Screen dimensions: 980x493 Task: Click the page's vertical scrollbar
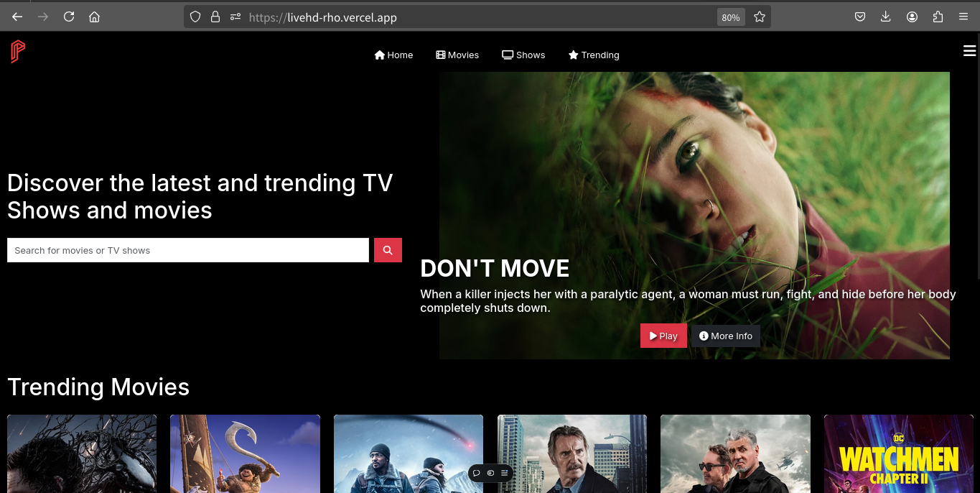pyautogui.click(x=977, y=158)
